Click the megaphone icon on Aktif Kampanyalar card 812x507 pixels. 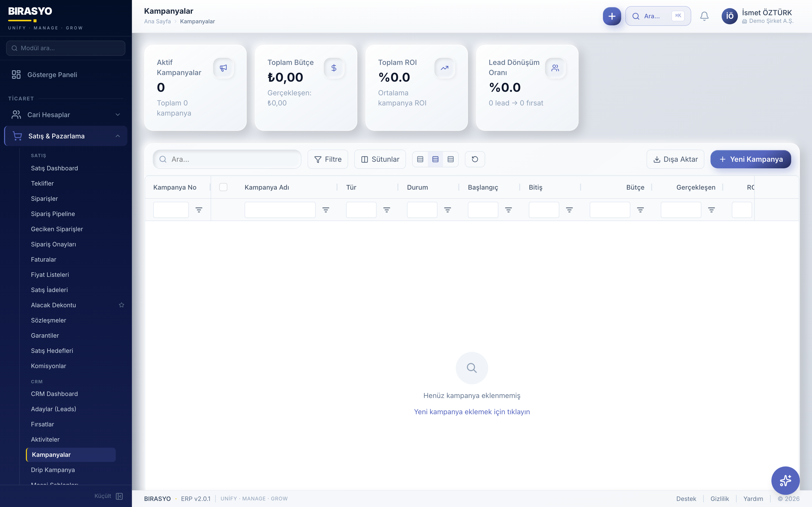click(x=223, y=68)
